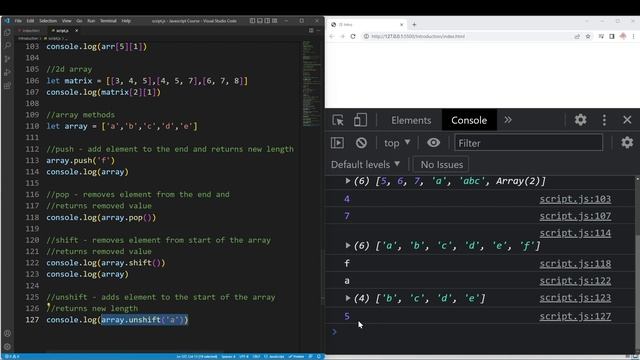This screenshot has width=640, height=360.
Task: Open the Extensions sidebar icon
Action: pos(7,86)
